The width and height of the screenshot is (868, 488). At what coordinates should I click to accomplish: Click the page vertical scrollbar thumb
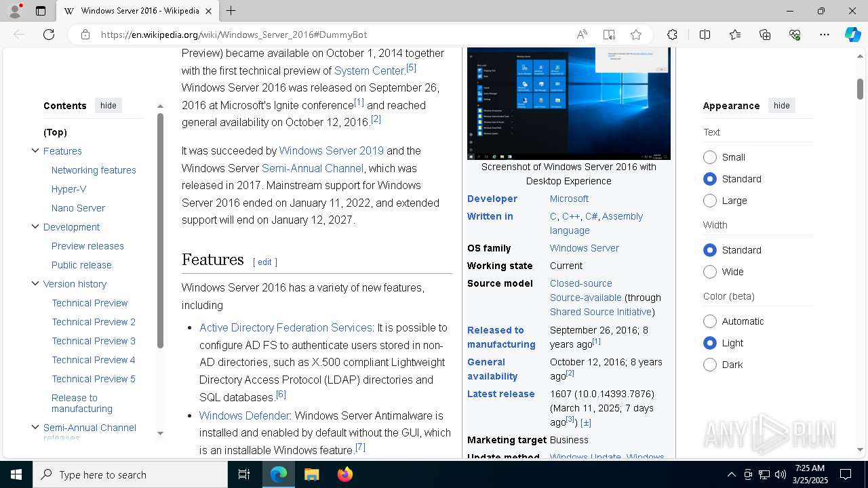(861, 89)
